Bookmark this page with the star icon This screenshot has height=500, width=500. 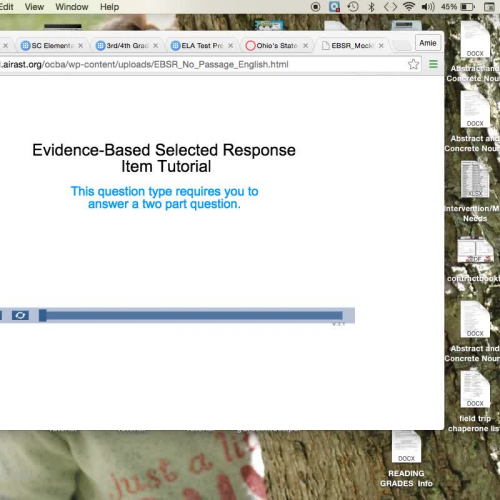pos(413,64)
